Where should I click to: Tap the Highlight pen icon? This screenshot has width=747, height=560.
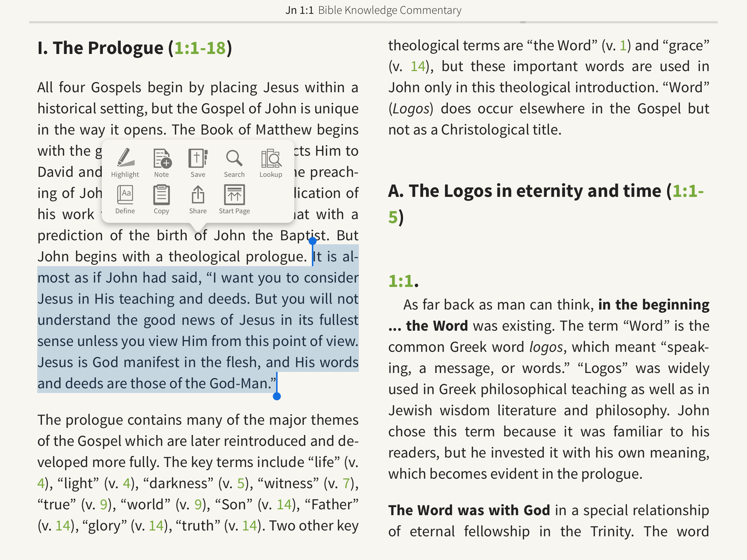125,163
